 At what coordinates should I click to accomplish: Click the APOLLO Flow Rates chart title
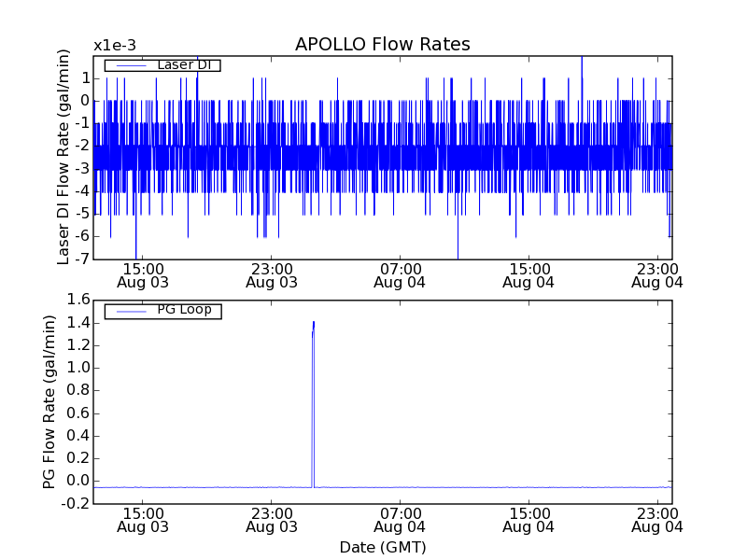click(x=382, y=45)
